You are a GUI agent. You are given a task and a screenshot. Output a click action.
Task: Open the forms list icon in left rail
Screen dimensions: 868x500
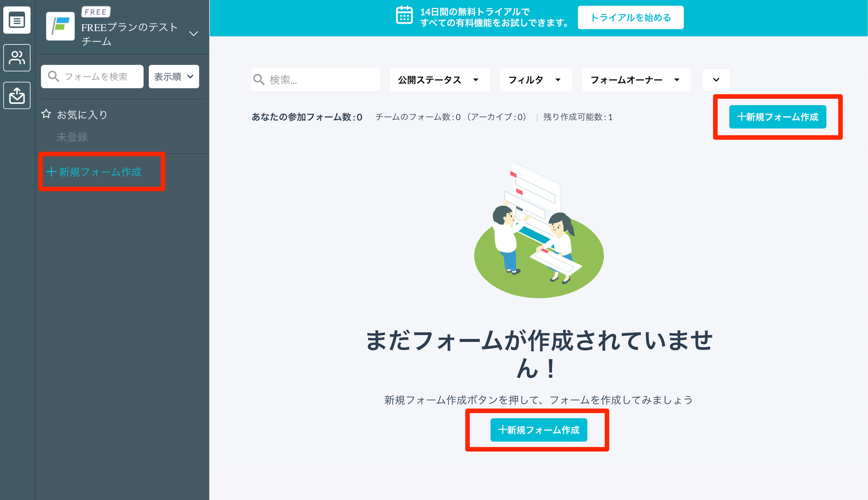[x=17, y=20]
